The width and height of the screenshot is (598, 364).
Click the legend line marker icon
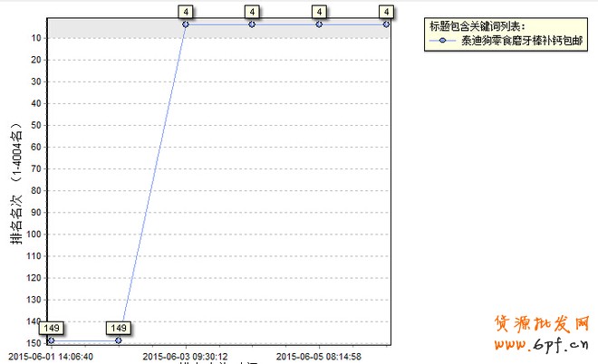click(443, 41)
